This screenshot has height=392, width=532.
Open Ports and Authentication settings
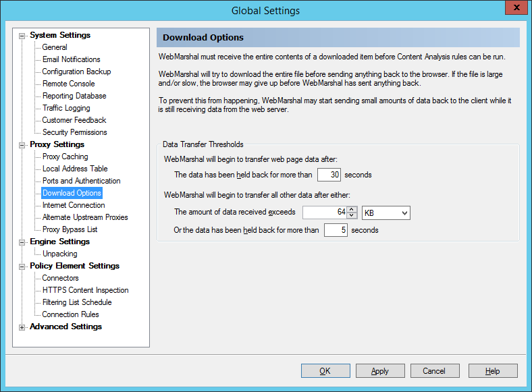point(82,181)
